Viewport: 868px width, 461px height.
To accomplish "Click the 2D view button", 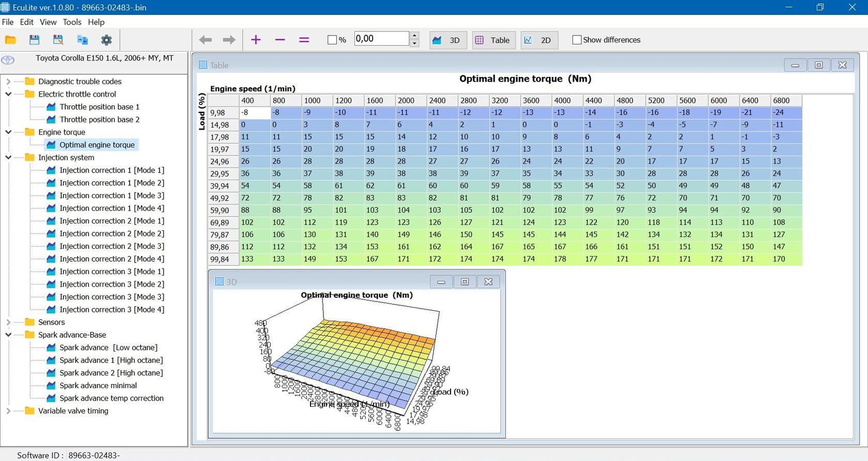I will pos(539,40).
